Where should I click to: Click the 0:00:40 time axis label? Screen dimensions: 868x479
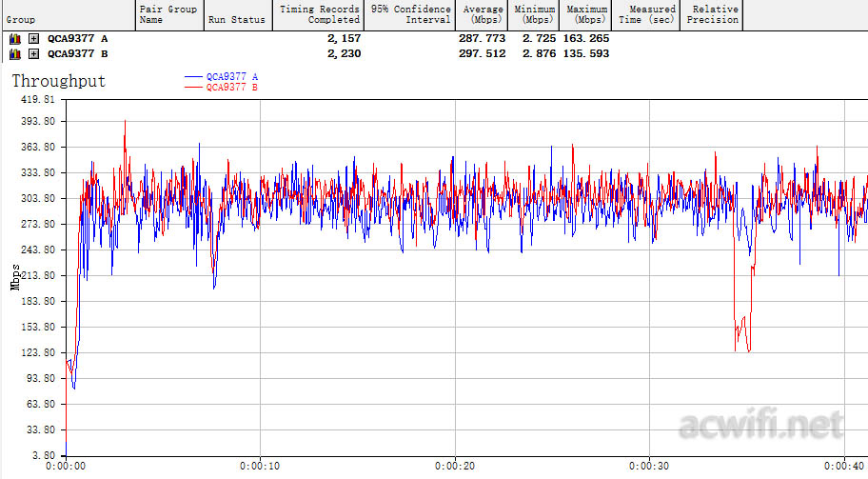pos(845,467)
